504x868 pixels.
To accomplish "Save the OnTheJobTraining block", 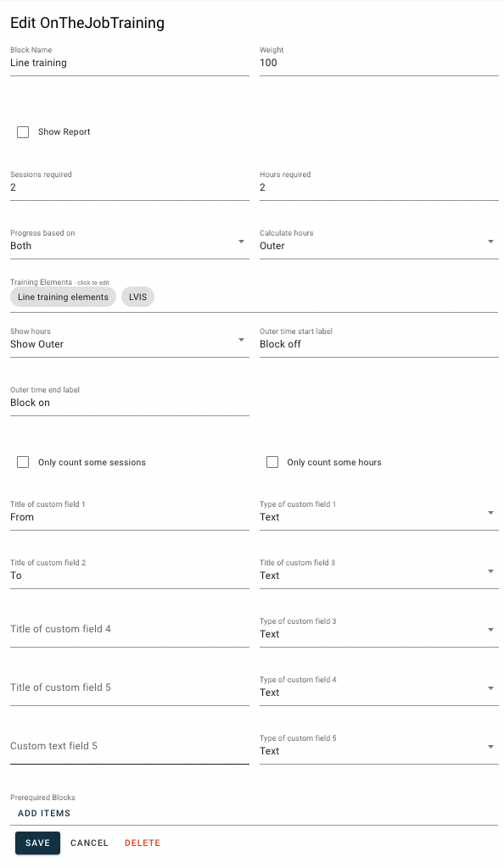I will [x=37, y=843].
